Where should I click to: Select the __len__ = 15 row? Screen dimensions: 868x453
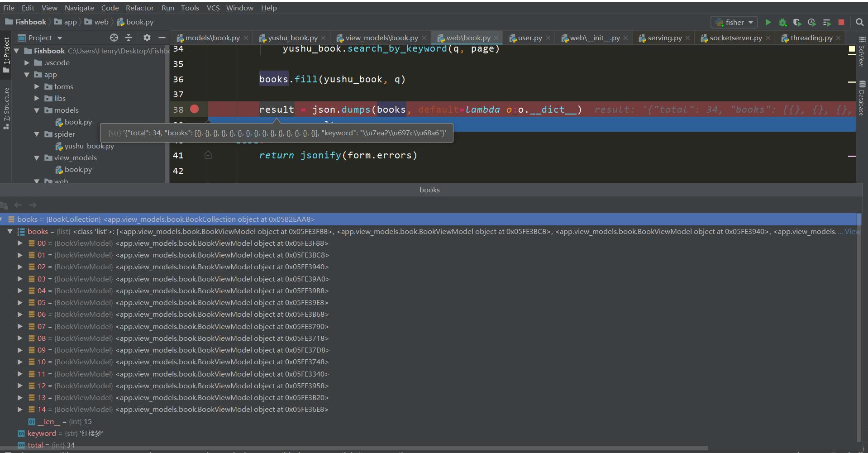click(428, 421)
